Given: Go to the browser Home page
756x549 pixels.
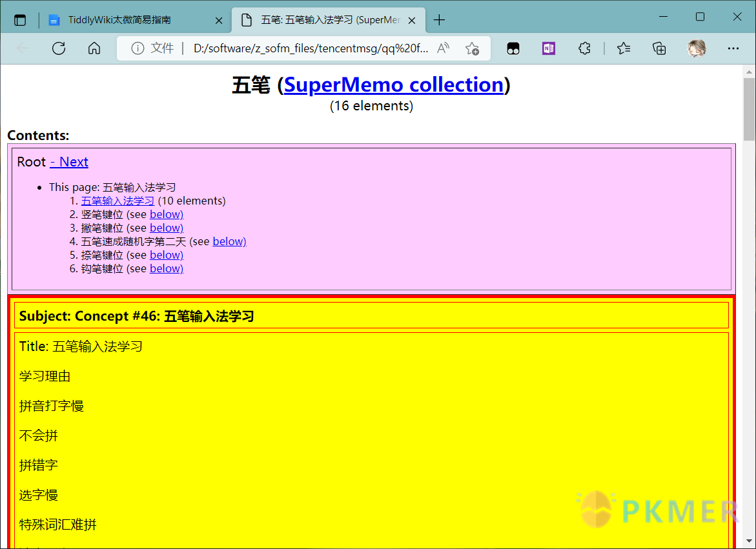Looking at the screenshot, I should (x=94, y=48).
